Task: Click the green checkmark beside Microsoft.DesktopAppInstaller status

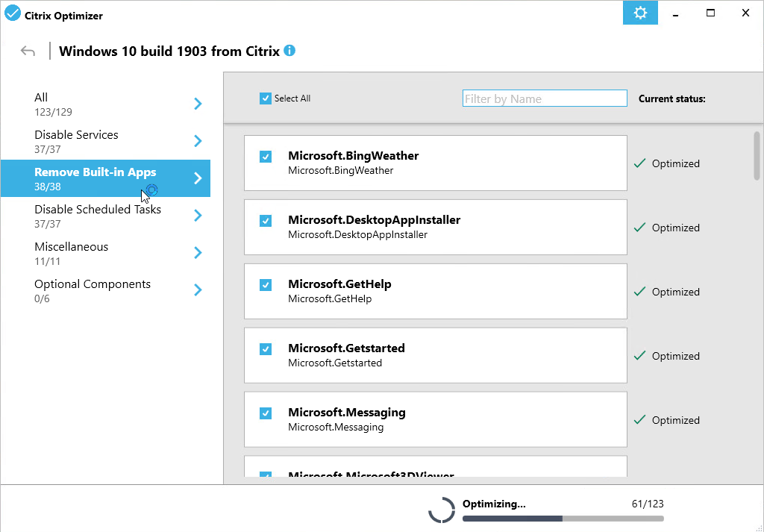Action: click(x=639, y=228)
